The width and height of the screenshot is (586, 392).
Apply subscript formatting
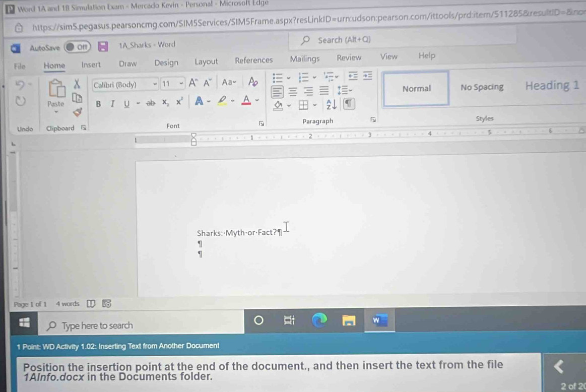coord(165,103)
